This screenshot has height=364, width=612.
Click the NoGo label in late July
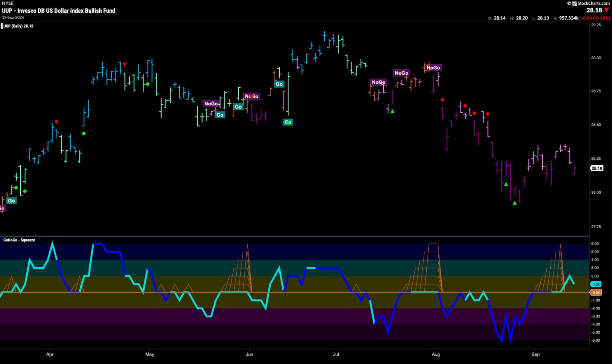433,68
